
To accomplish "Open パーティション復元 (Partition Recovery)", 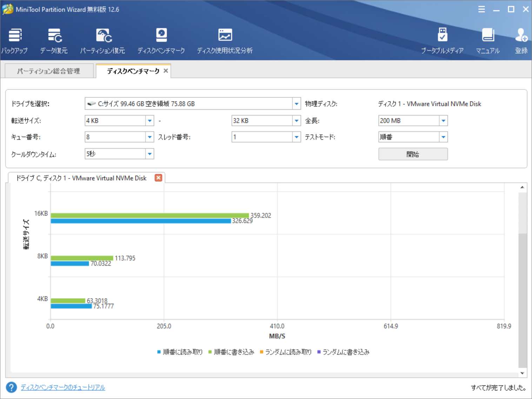I will click(x=103, y=39).
